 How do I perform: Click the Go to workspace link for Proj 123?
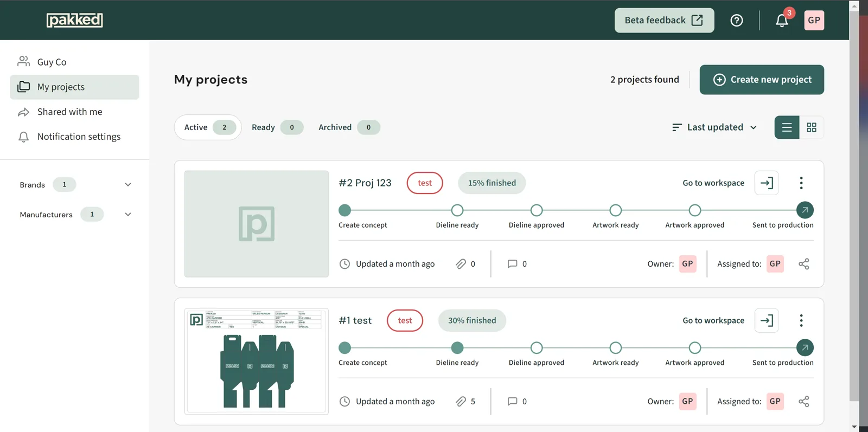(x=713, y=183)
